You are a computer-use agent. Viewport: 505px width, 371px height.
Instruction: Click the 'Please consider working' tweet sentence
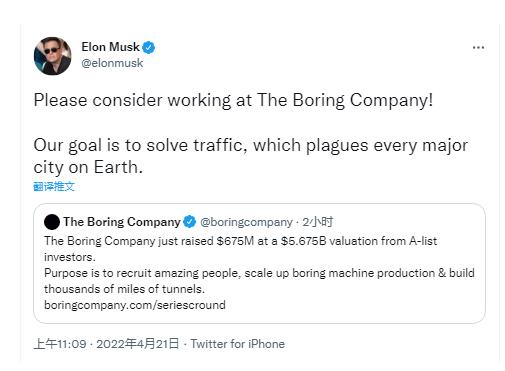click(233, 100)
